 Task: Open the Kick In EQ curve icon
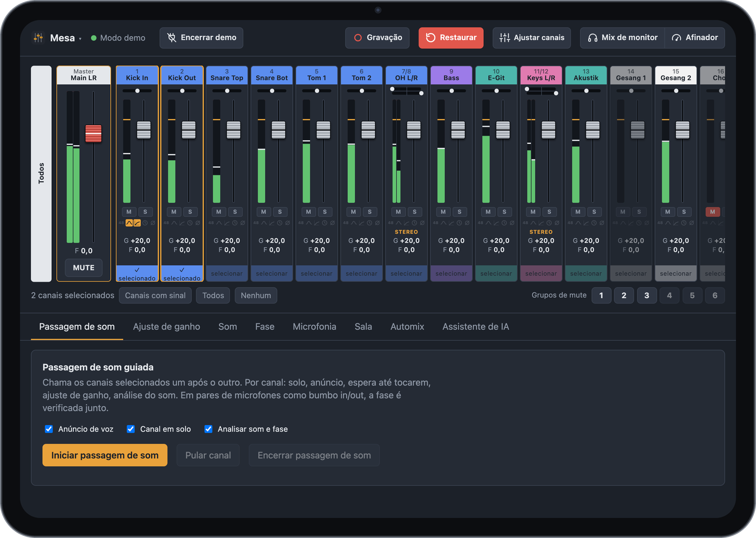click(x=129, y=223)
